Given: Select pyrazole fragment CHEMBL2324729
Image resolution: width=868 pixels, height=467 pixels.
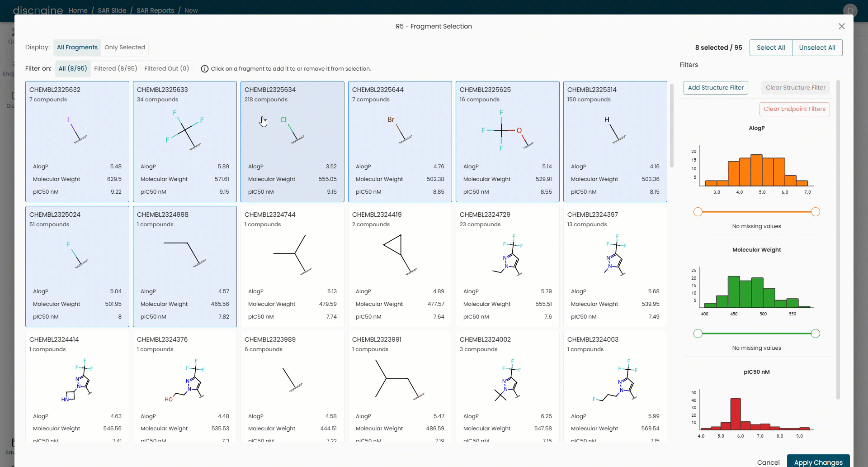Looking at the screenshot, I should [x=508, y=267].
